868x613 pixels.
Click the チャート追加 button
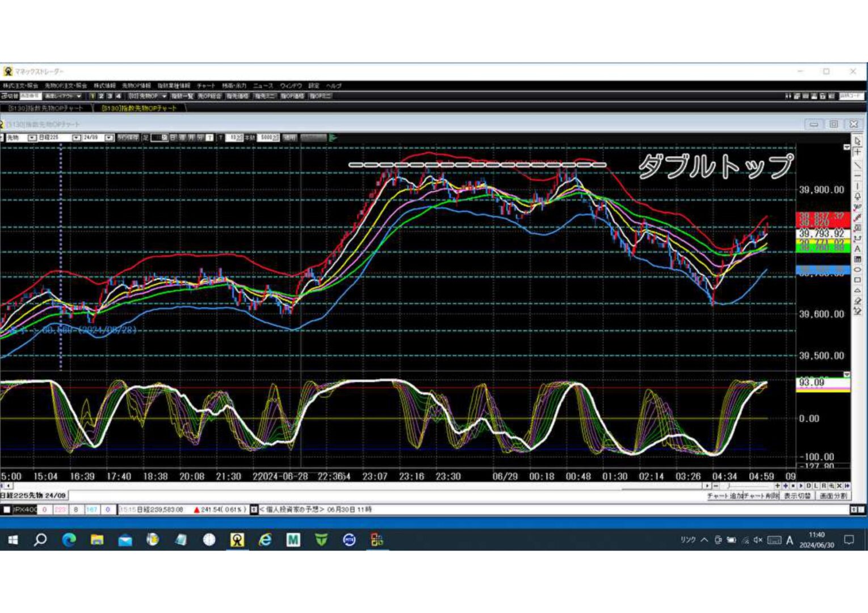tap(724, 496)
